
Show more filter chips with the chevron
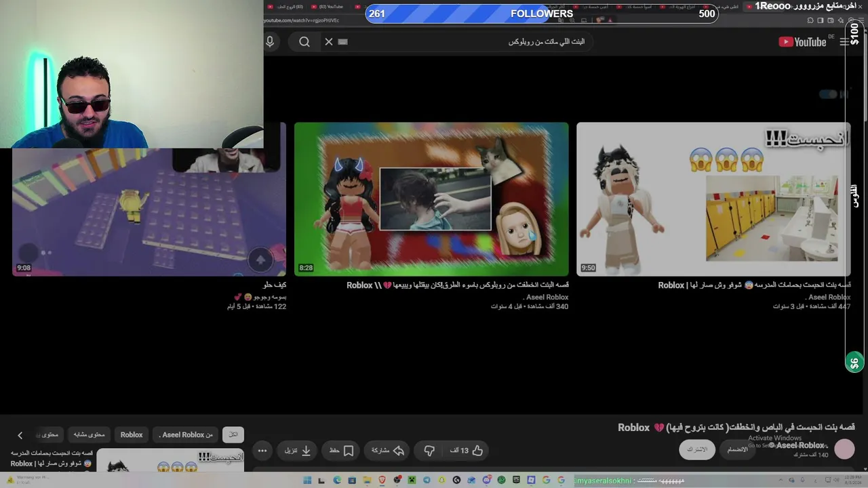(x=20, y=435)
